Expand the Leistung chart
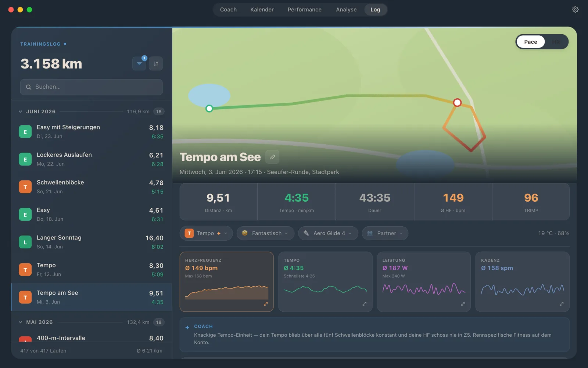The width and height of the screenshot is (588, 368). click(x=463, y=304)
